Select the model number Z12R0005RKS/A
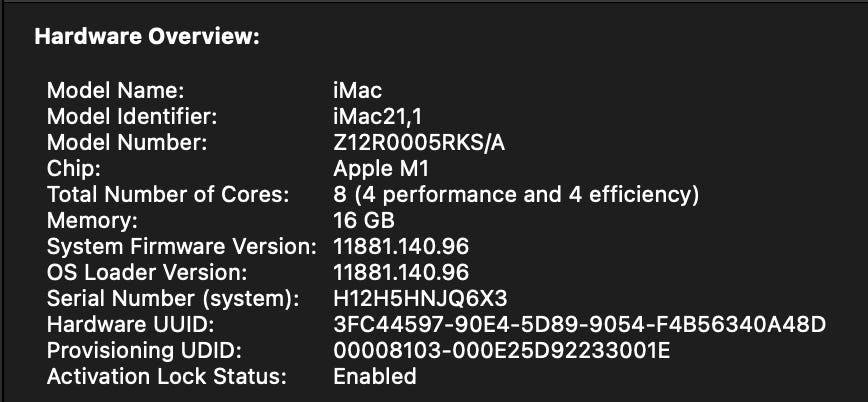 pyautogui.click(x=419, y=143)
